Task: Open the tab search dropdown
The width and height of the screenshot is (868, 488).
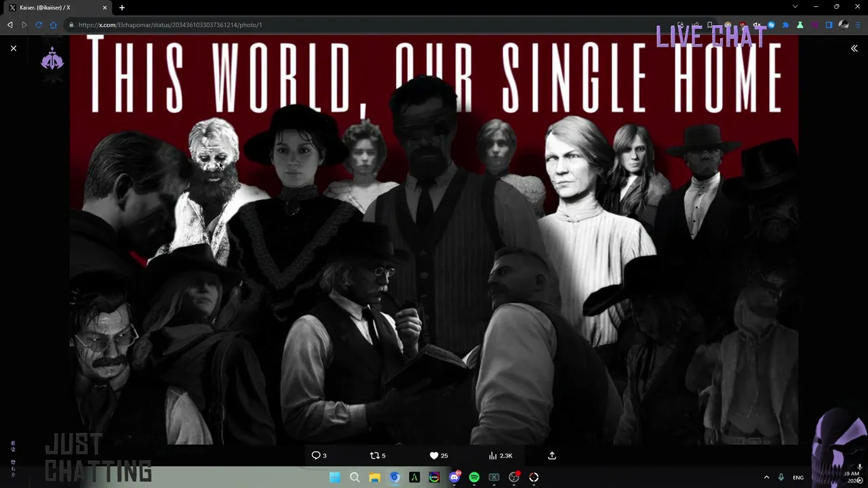Action: click(x=795, y=7)
